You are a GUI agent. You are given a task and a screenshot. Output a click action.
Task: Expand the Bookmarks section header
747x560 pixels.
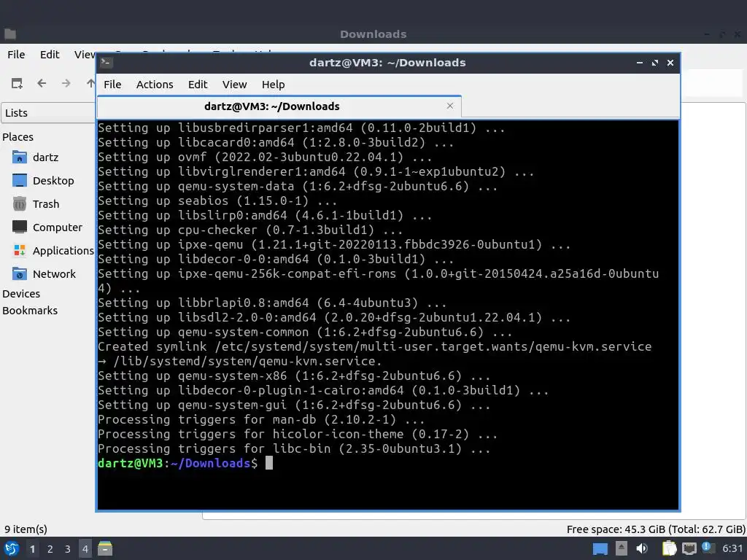coord(30,311)
